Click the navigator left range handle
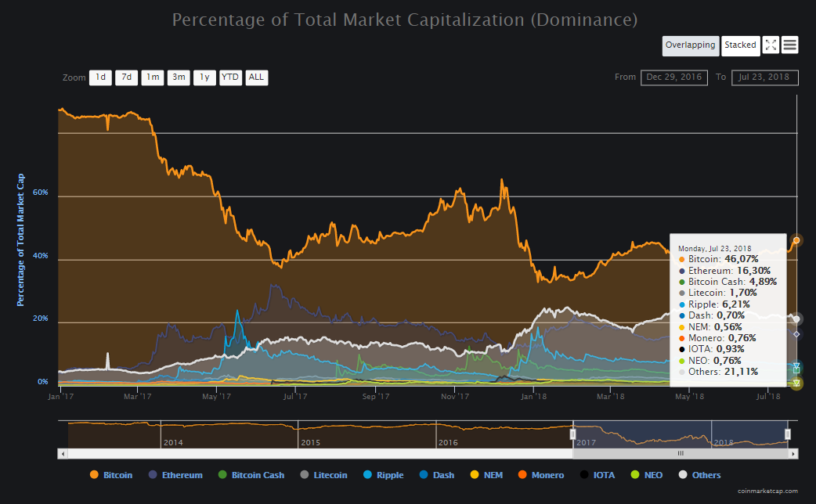Image resolution: width=816 pixels, height=504 pixels. [572, 434]
